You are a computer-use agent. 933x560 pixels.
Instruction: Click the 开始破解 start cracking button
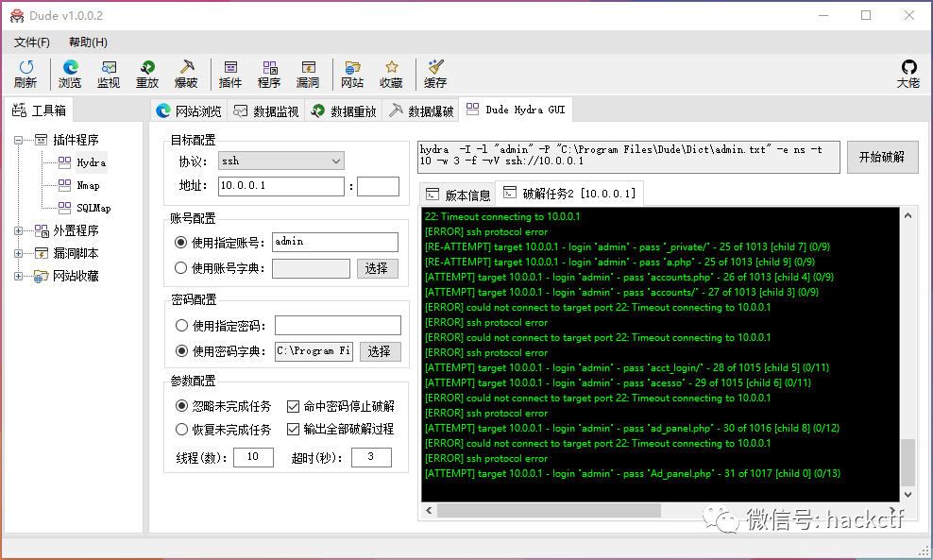tap(882, 157)
